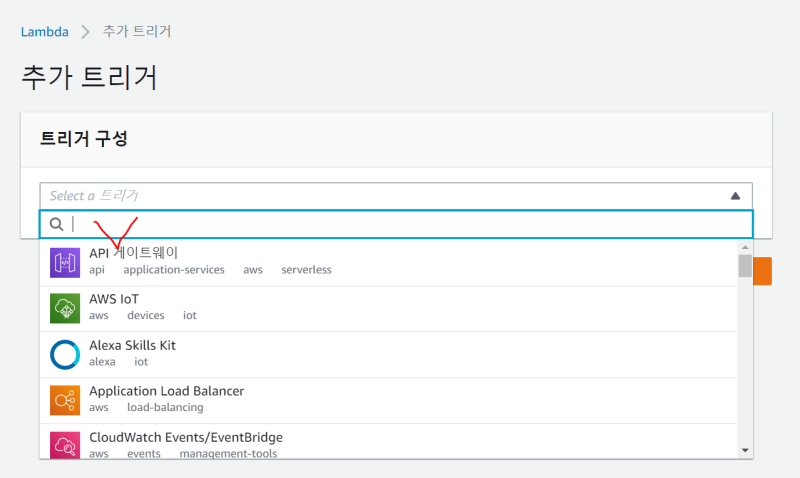Screen dimensions: 800x478
Task: Go to Lambda breadcrumb link
Action: (x=45, y=31)
